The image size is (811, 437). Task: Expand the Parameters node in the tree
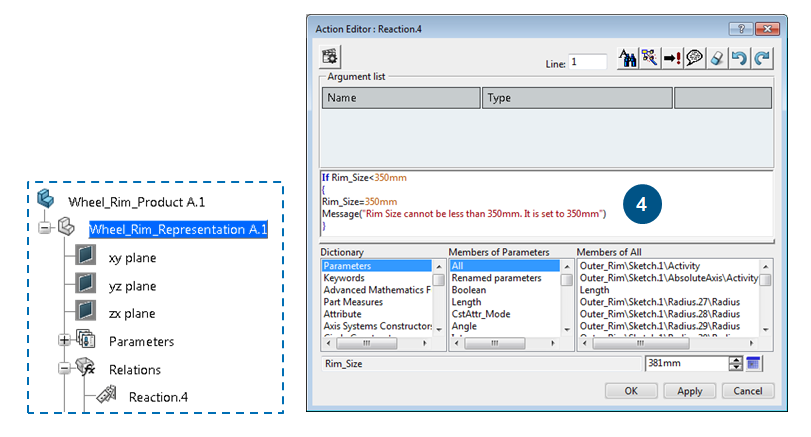click(x=64, y=341)
